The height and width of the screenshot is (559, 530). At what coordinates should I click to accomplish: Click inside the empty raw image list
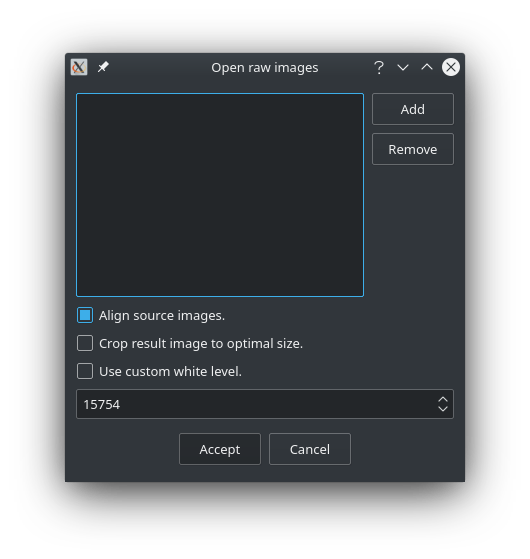(220, 195)
